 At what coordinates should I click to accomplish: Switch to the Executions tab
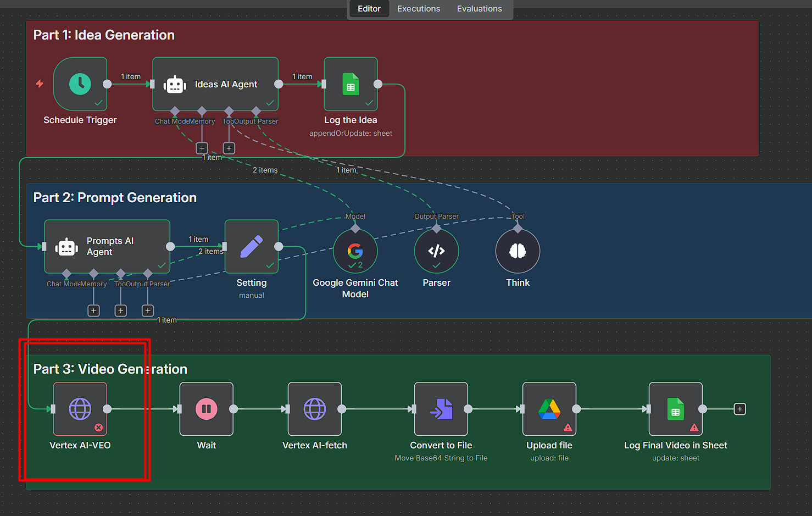[x=419, y=9]
